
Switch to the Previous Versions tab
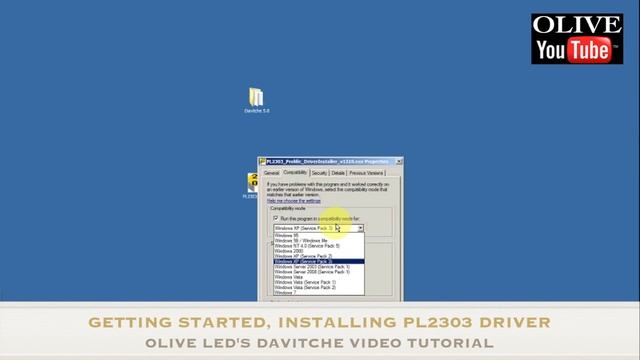(x=366, y=173)
